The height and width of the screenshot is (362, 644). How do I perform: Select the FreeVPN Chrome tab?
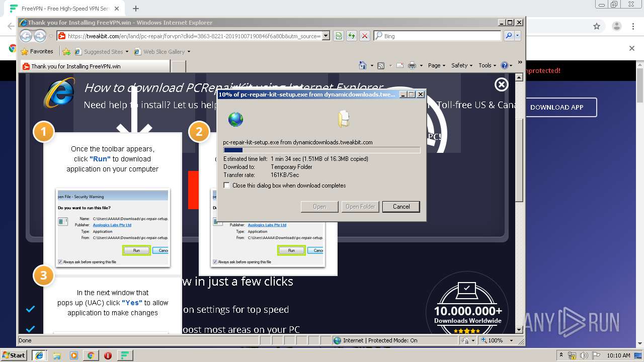tap(65, 9)
